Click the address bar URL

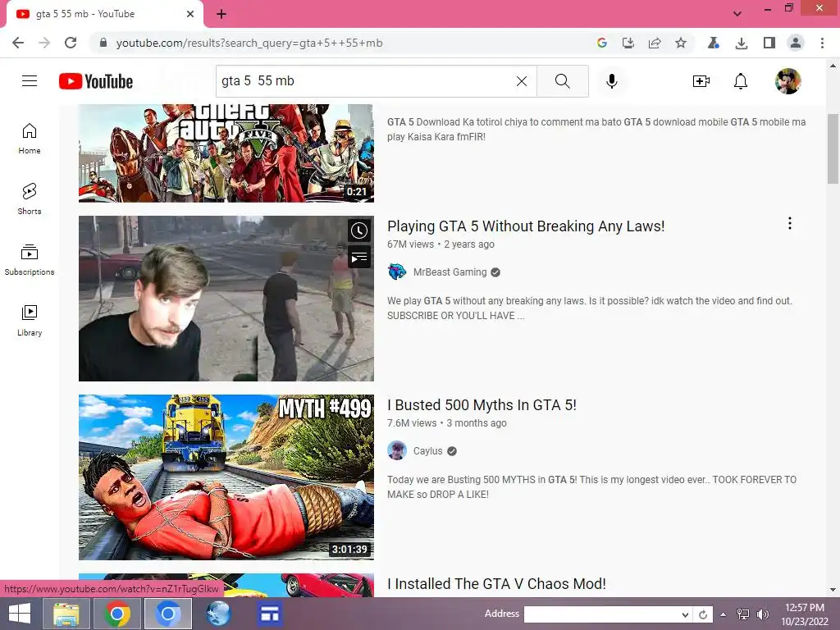point(249,43)
